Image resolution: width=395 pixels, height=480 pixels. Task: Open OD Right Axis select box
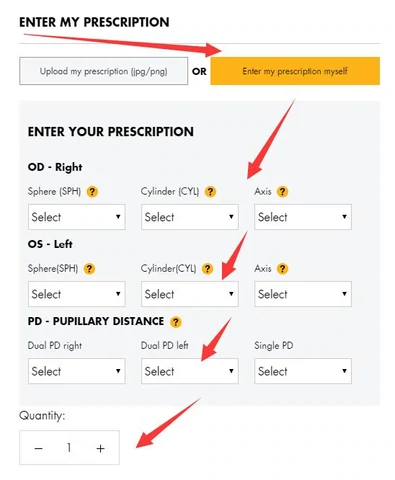pyautogui.click(x=303, y=217)
